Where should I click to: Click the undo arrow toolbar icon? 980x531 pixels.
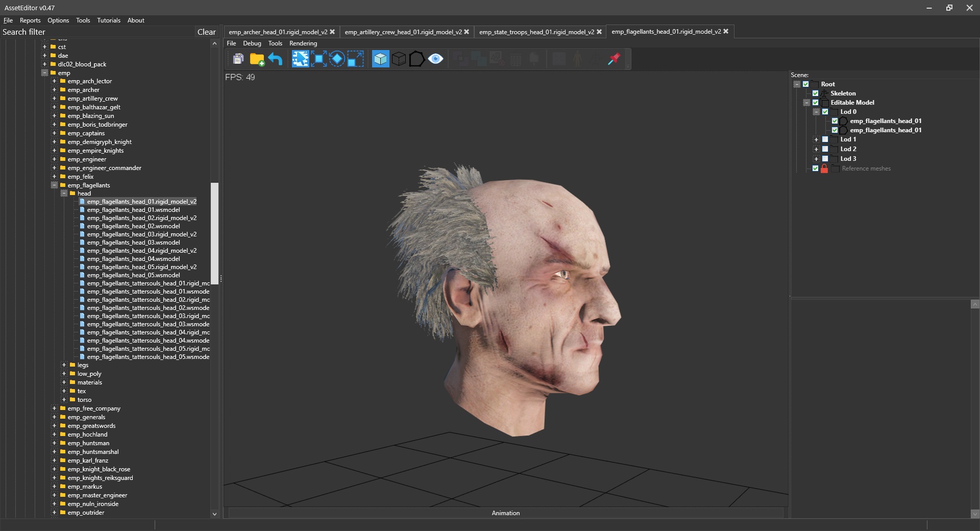click(x=275, y=59)
